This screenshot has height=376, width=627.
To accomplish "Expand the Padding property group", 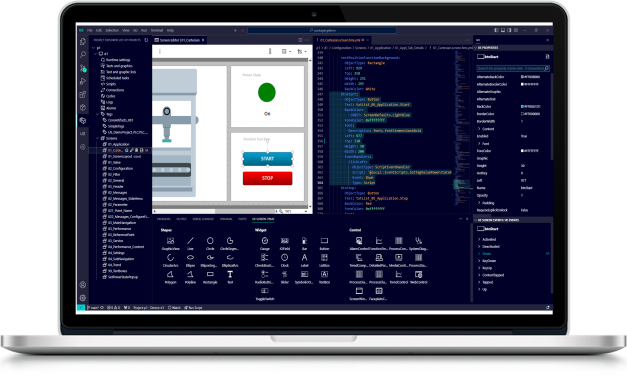I will pyautogui.click(x=479, y=203).
